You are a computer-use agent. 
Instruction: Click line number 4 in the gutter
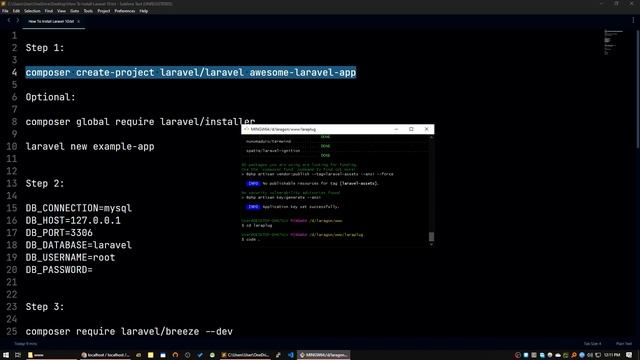click(14, 73)
